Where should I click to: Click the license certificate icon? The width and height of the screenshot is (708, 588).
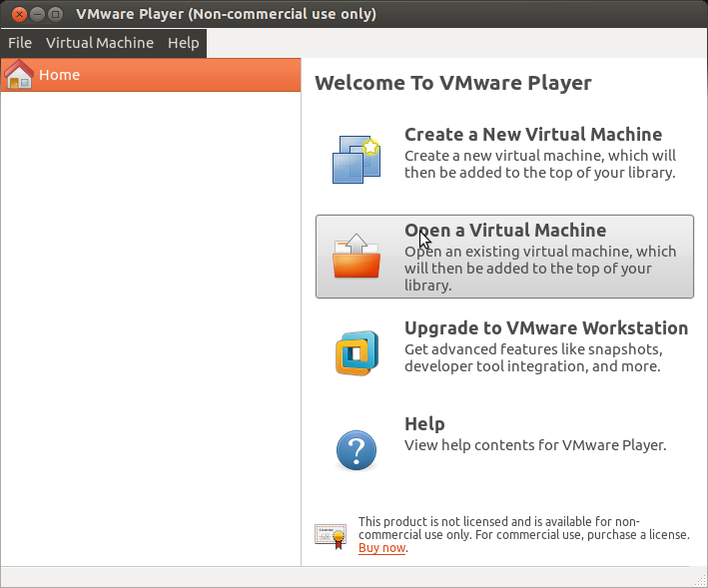point(331,536)
